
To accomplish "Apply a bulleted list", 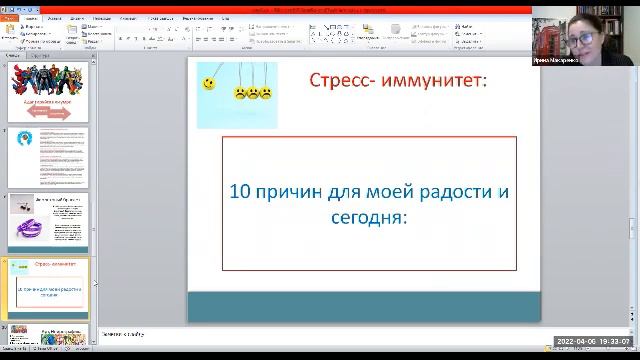I will [x=199, y=29].
